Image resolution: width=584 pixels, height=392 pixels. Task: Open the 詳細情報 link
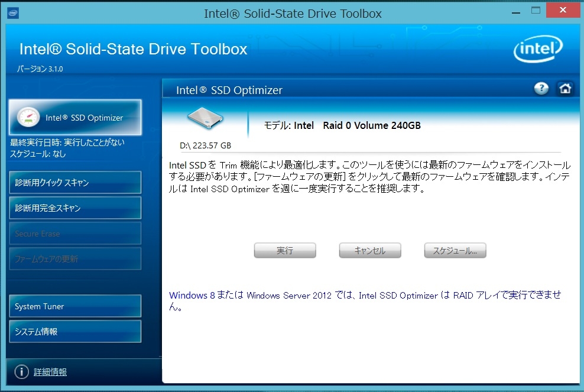point(50,372)
